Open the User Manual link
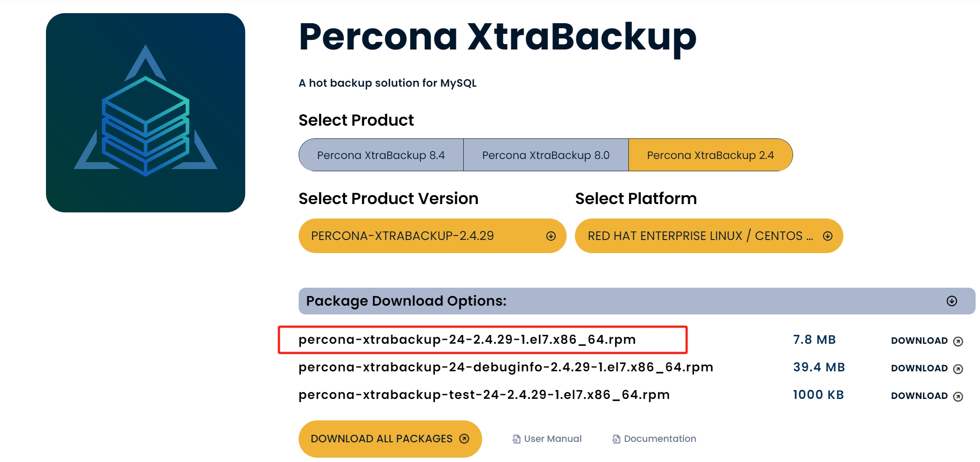Viewport: 980px width, 462px height. click(547, 439)
